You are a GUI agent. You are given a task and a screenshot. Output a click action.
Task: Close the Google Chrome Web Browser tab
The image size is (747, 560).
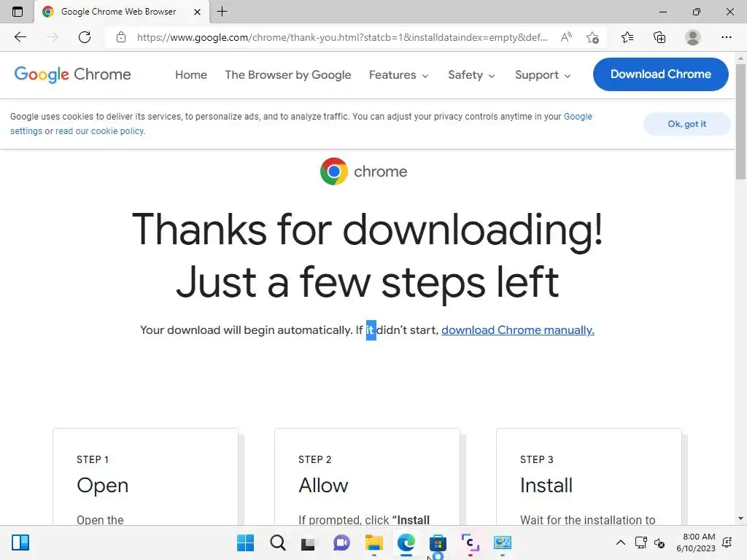197,12
